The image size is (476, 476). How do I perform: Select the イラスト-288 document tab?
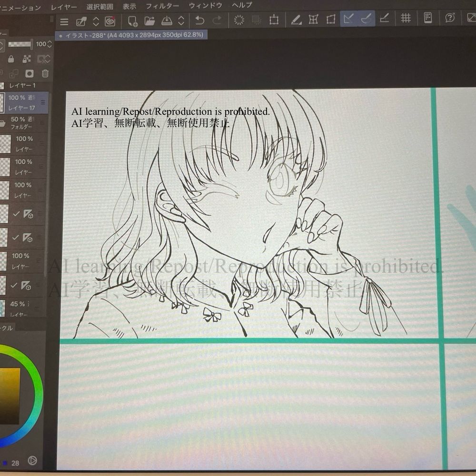pos(131,35)
